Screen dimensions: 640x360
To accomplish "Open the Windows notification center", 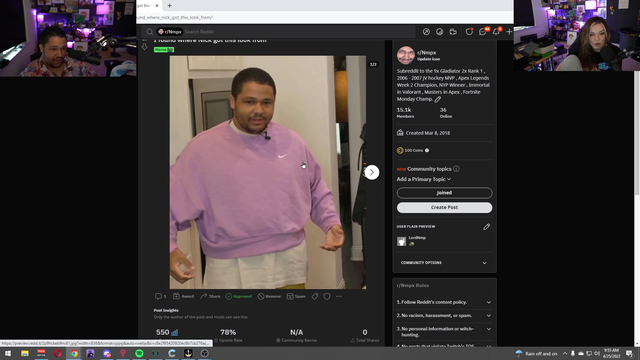I will click(x=629, y=353).
